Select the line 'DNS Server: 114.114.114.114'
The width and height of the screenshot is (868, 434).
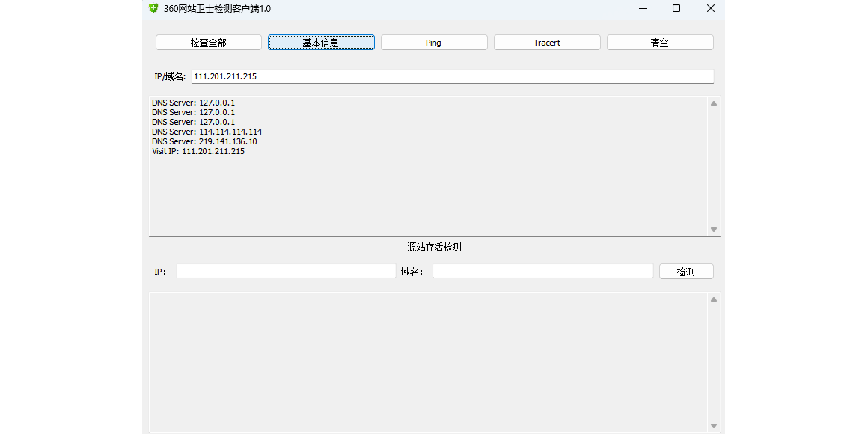(207, 132)
